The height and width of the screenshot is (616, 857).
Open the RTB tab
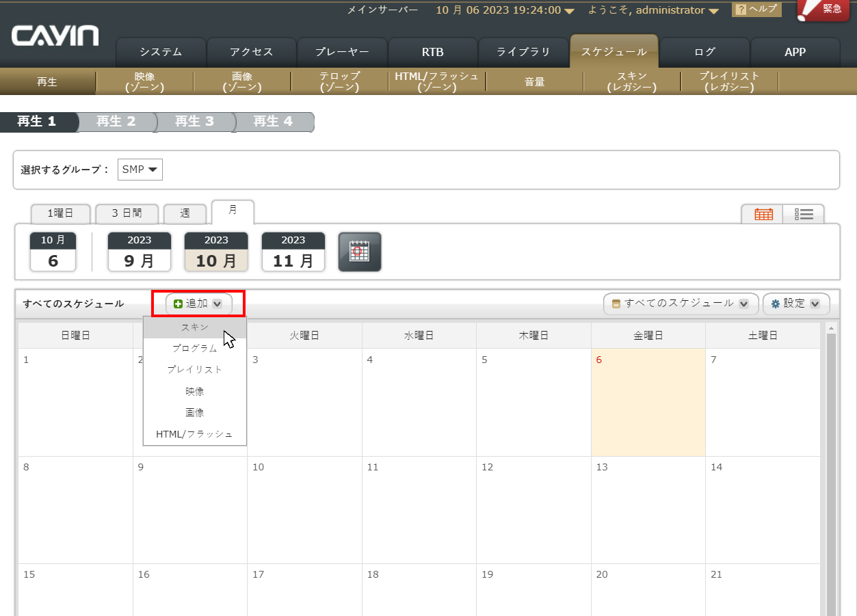432,52
